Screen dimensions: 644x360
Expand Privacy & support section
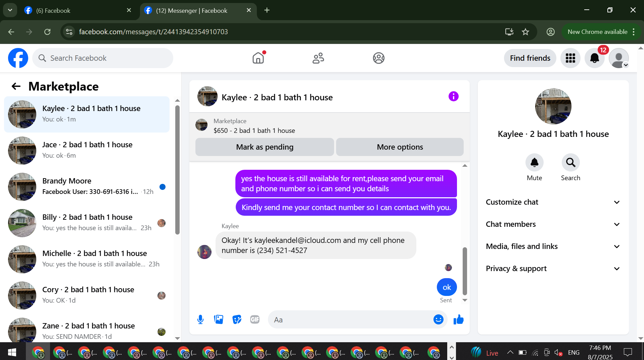[x=553, y=268]
